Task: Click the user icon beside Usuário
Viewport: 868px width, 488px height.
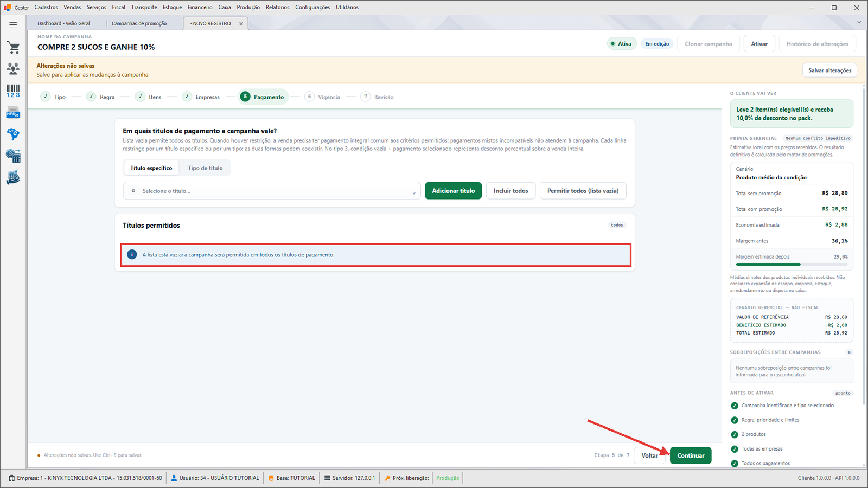Action: pos(174,478)
